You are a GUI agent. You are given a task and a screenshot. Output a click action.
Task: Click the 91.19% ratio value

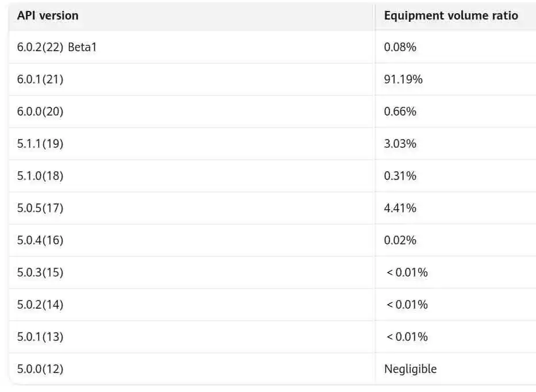point(403,79)
